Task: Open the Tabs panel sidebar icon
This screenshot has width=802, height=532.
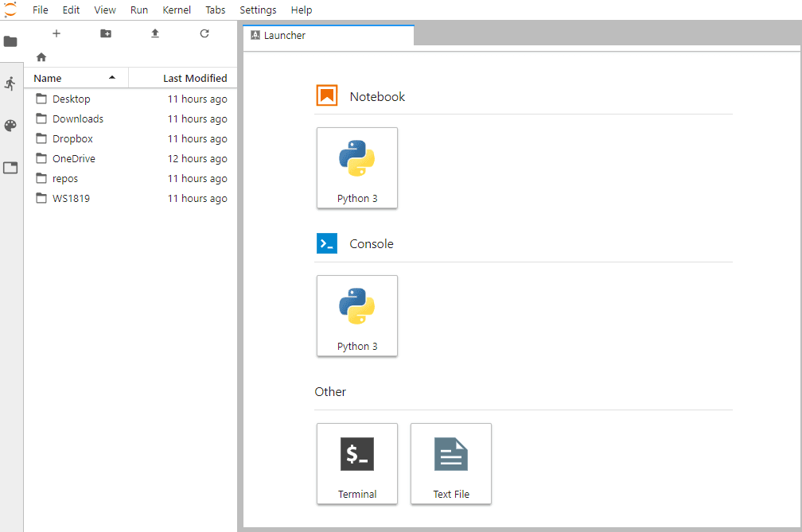Action: pos(10,168)
